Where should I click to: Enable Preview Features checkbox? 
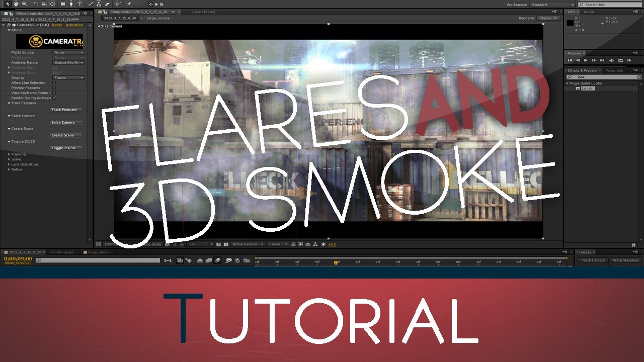pos(54,87)
